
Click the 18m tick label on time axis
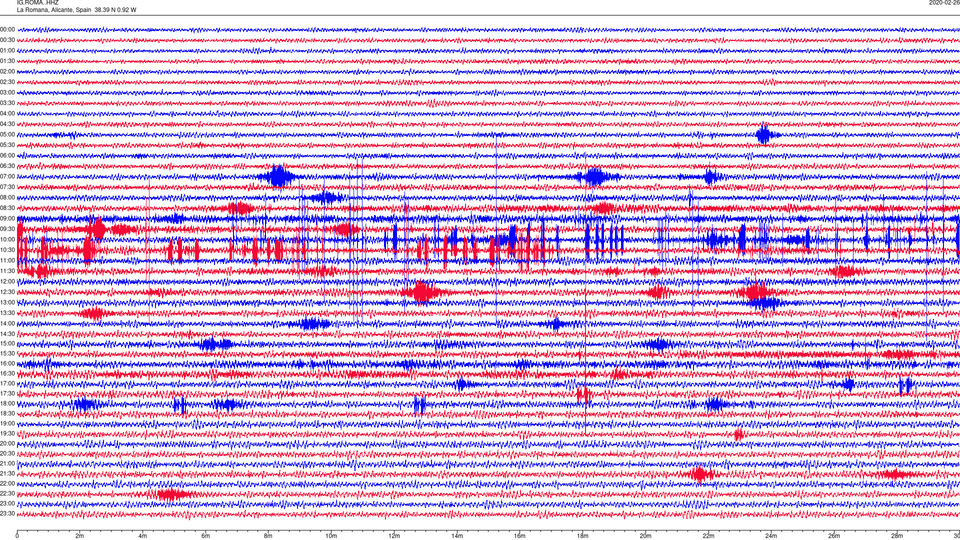(x=583, y=536)
